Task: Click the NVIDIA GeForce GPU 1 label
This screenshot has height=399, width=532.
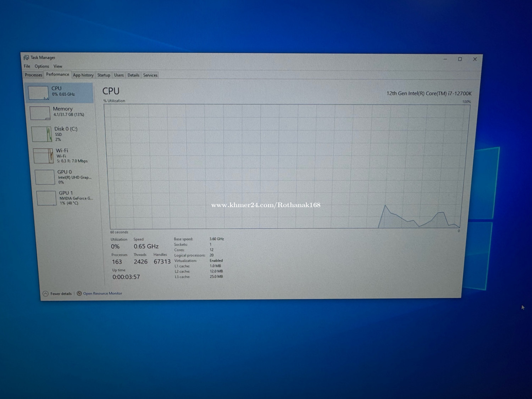Action: [x=76, y=199]
